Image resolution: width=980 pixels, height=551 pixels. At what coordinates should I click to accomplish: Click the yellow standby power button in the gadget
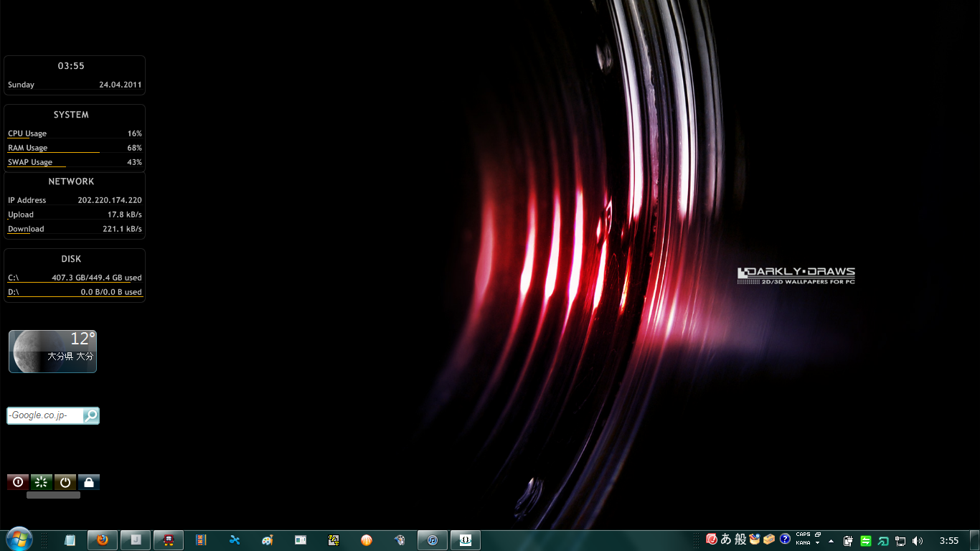[65, 482]
